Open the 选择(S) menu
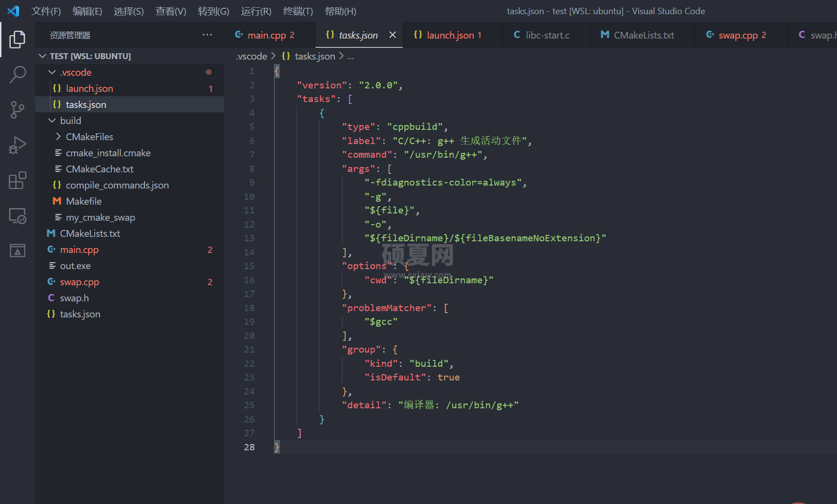 tap(128, 11)
